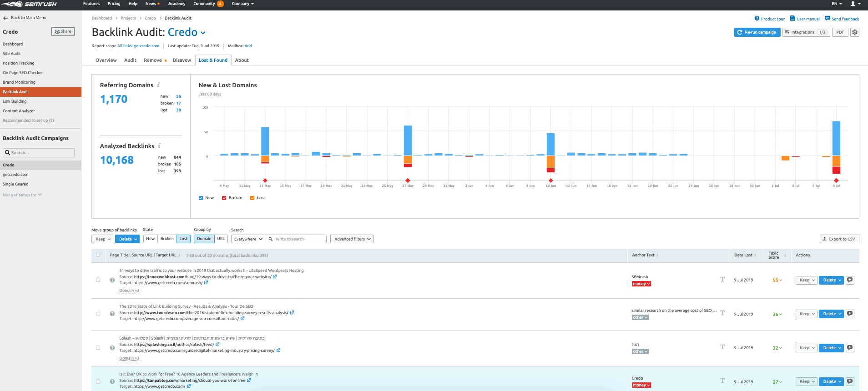Switch to the Audit tab
The width and height of the screenshot is (868, 391).
point(130,60)
